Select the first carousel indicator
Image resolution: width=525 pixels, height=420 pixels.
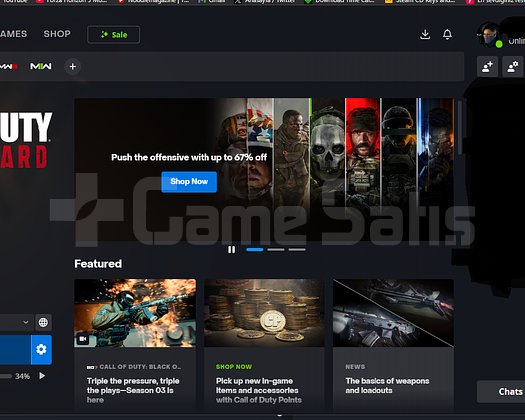255,250
